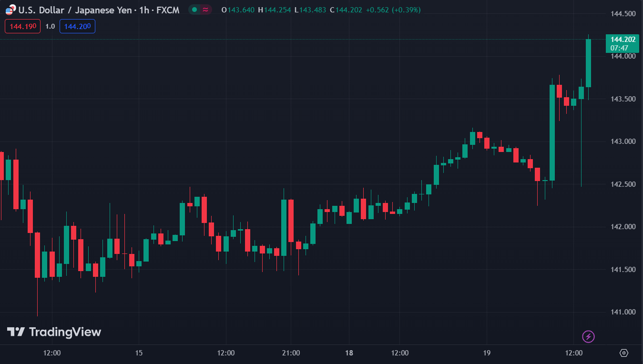
Task: Click the 1.0 spread value
Action: pos(50,27)
